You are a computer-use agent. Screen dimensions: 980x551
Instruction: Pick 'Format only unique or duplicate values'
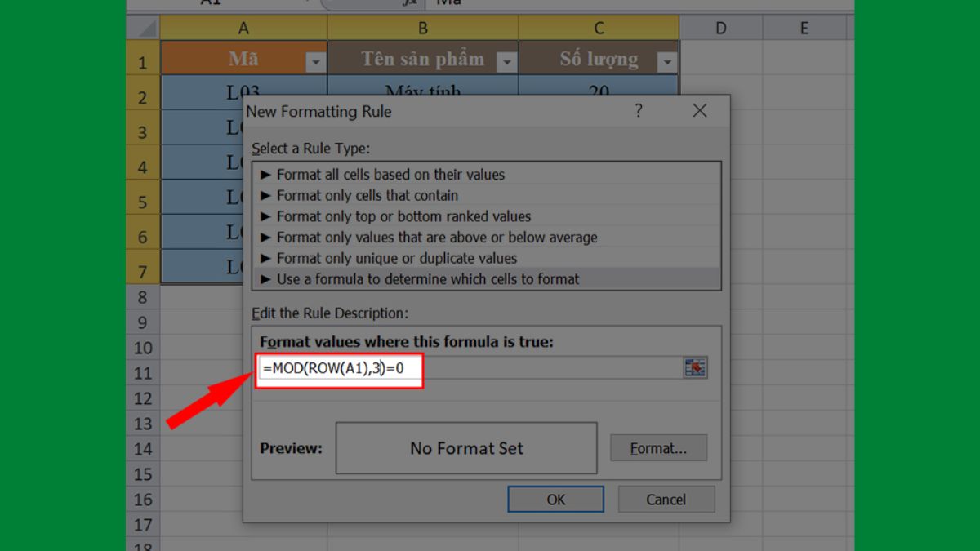click(x=397, y=258)
